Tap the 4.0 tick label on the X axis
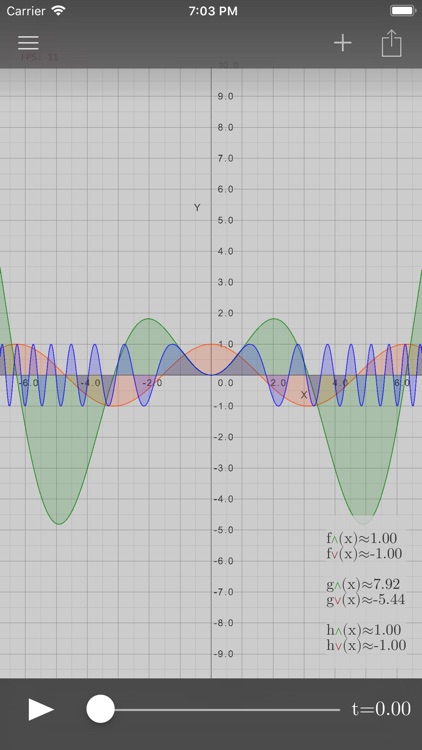 pyautogui.click(x=340, y=383)
